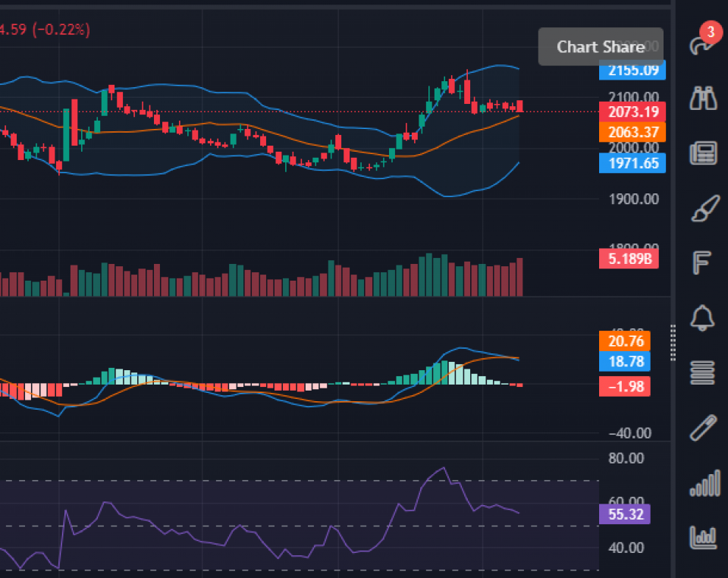Screen dimensions: 728x578
Task: Open the binoculars watchlist icon
Action: tap(703, 99)
